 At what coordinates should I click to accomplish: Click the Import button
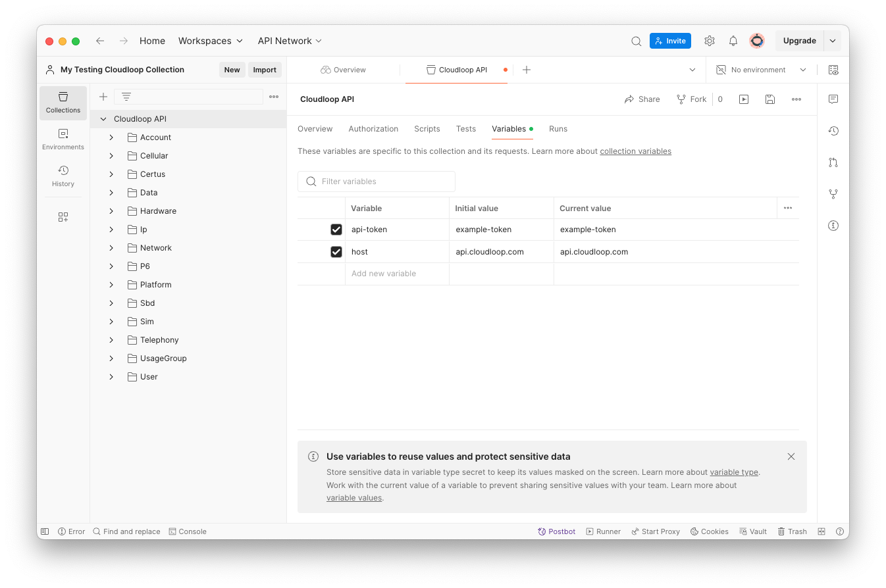pyautogui.click(x=265, y=70)
